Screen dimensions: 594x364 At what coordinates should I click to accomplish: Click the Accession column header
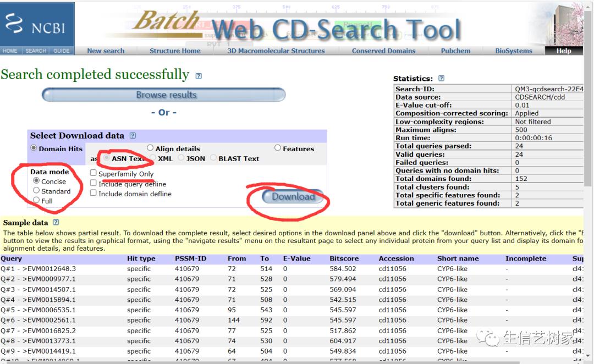396,258
